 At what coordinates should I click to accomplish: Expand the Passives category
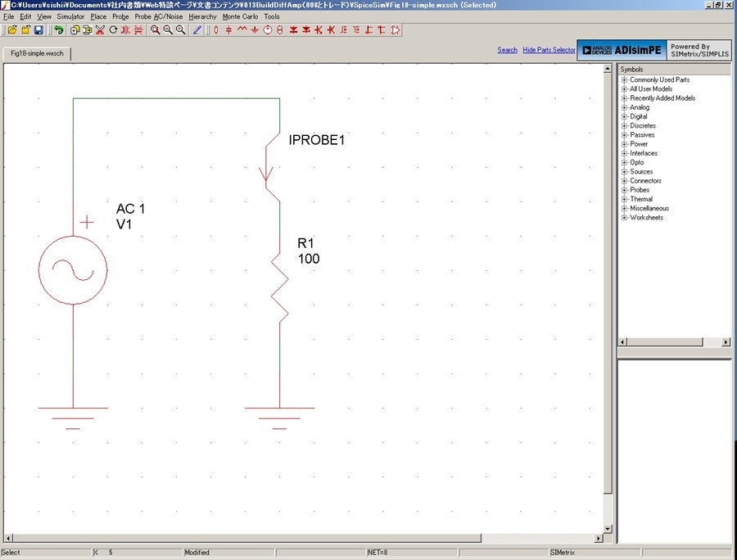[x=624, y=135]
